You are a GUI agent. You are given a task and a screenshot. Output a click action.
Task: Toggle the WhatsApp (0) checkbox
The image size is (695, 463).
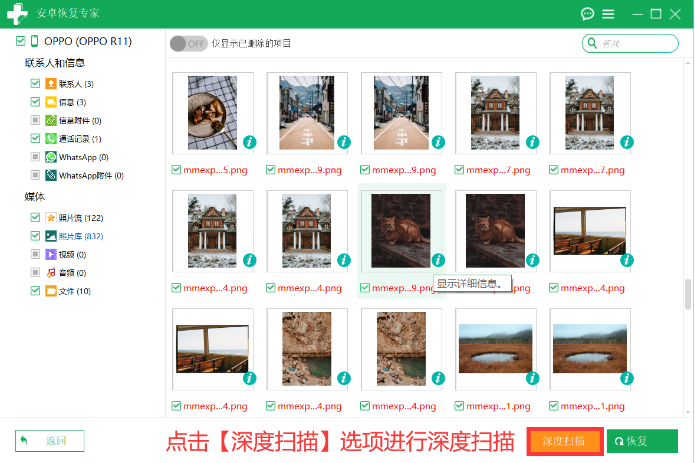35,156
